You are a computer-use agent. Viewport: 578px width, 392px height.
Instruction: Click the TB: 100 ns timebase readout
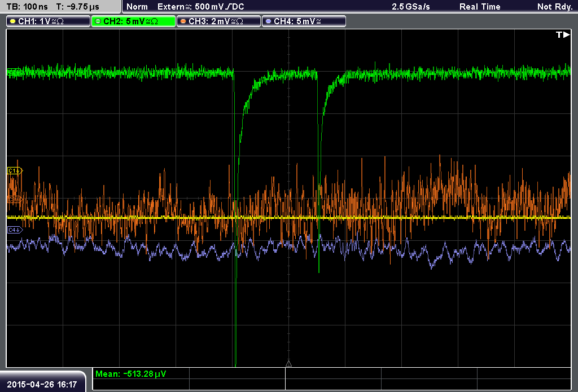point(27,7)
